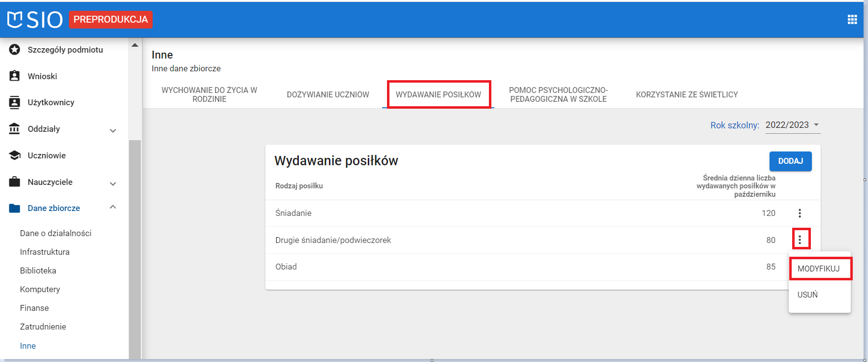Screen dimensions: 868x362
Task: Collapse the Dane zbiorcze section
Action: [x=113, y=207]
